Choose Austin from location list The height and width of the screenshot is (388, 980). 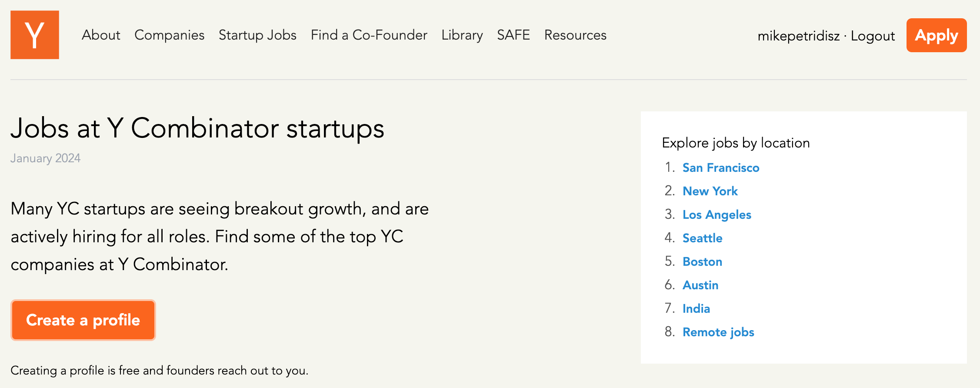[700, 285]
